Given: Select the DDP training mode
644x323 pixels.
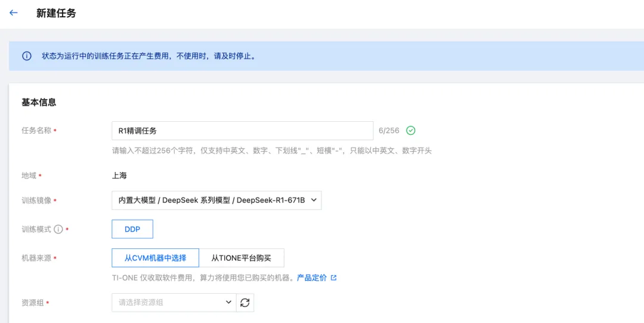Looking at the screenshot, I should (132, 229).
